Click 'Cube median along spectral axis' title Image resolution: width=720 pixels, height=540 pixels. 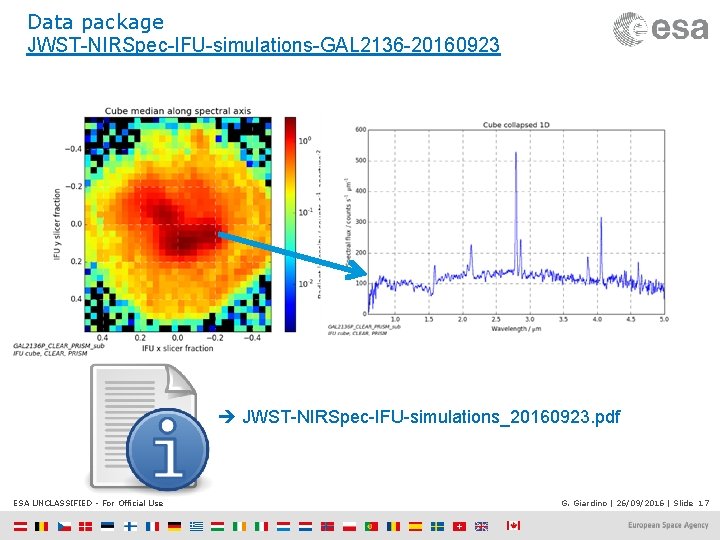[x=178, y=111]
